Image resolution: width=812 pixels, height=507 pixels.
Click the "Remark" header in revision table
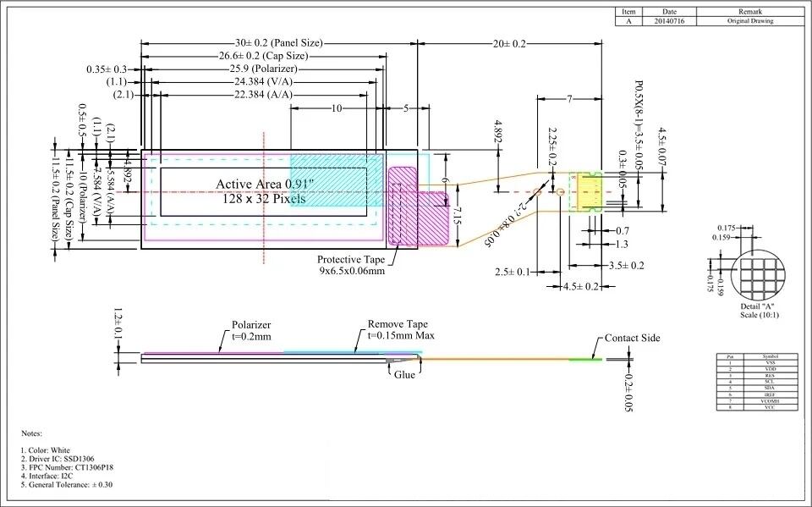(x=750, y=11)
